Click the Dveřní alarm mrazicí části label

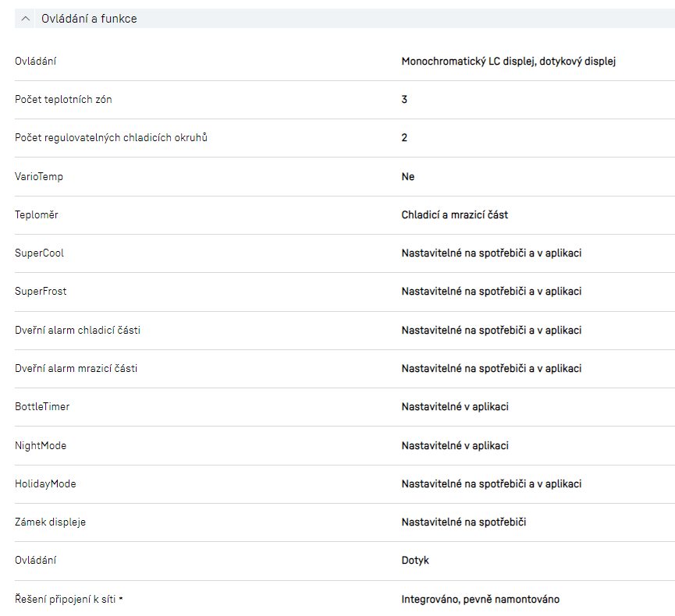[x=76, y=368]
